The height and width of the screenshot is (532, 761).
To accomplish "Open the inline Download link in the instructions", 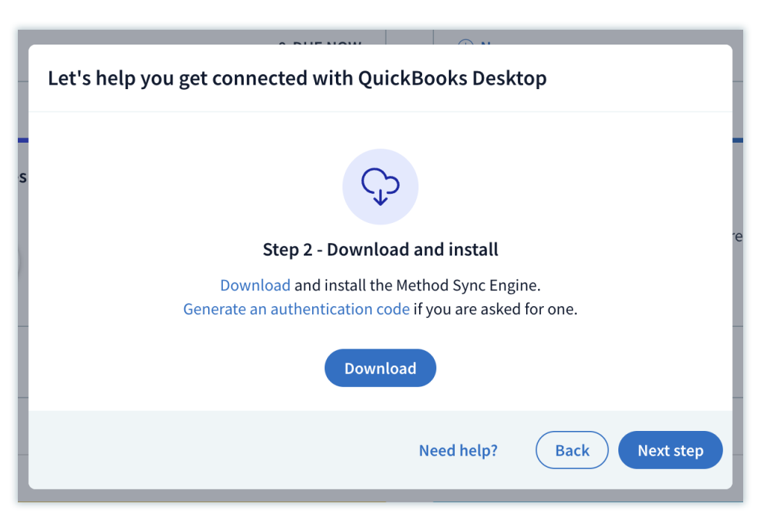I will pos(256,285).
